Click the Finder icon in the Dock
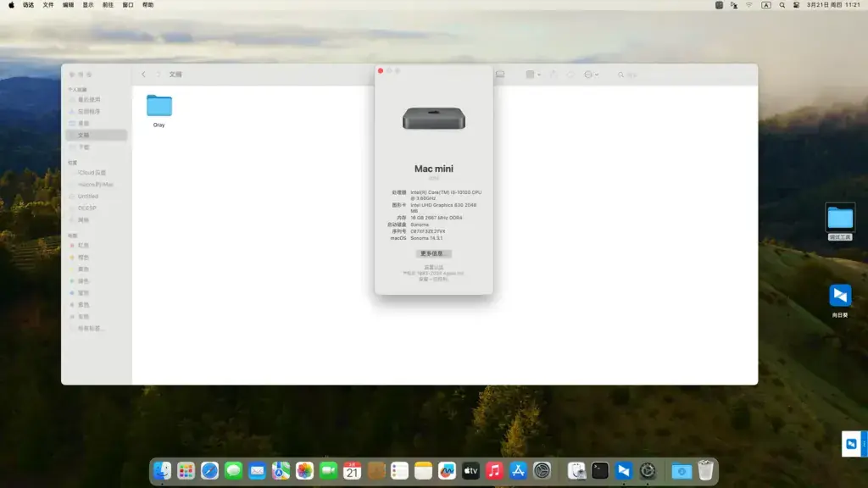Screen dimensions: 868x488 click(162, 471)
